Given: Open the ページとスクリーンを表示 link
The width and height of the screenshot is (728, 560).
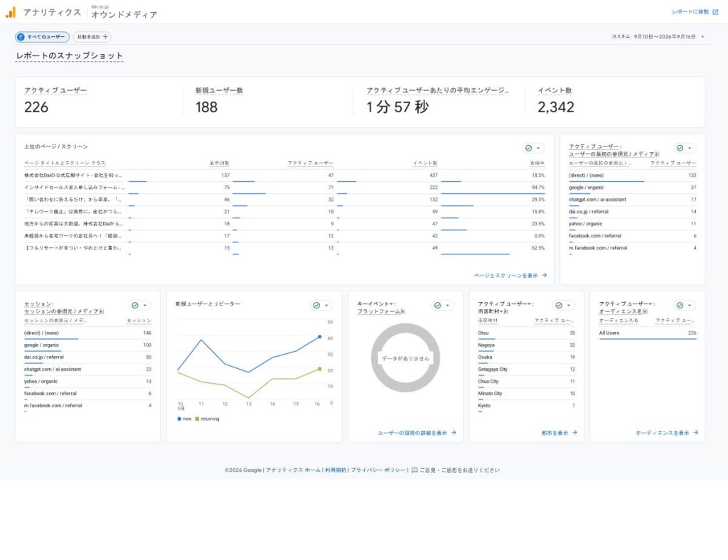Looking at the screenshot, I should point(510,275).
